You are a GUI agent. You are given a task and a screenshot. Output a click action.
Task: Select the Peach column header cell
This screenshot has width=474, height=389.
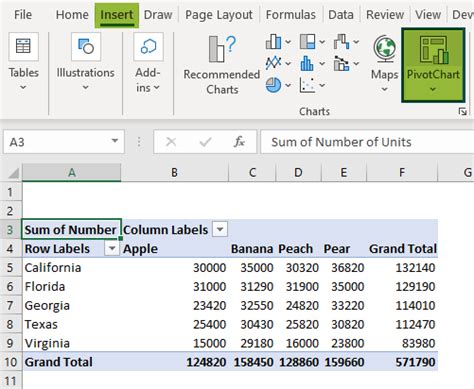(x=298, y=248)
